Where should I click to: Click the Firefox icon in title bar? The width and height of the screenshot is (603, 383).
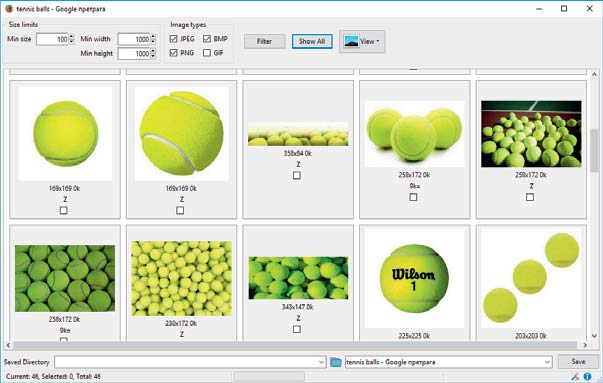point(9,8)
